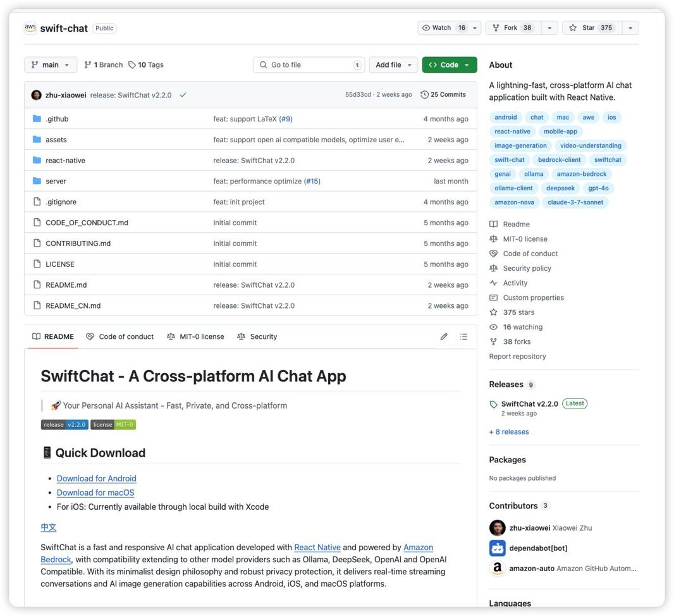
Task: Open the Star lists dropdown arrow
Action: coord(630,28)
